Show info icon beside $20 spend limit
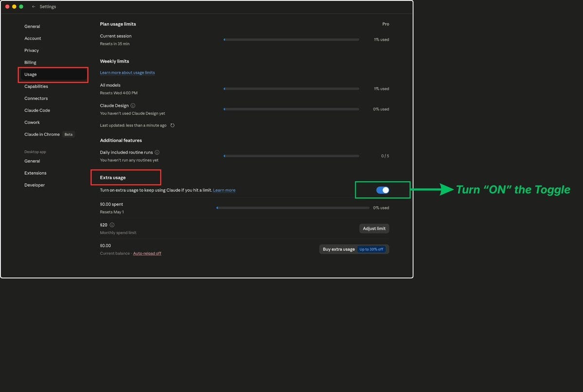 click(112, 225)
